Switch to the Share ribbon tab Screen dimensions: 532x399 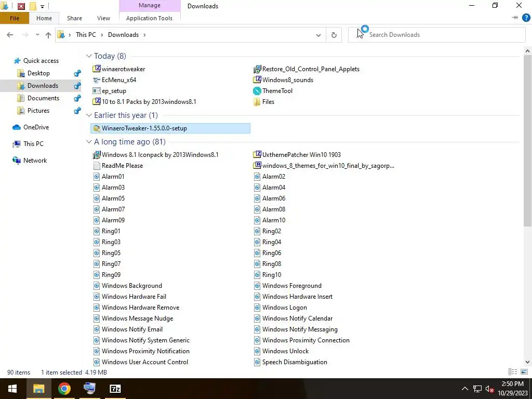point(74,18)
